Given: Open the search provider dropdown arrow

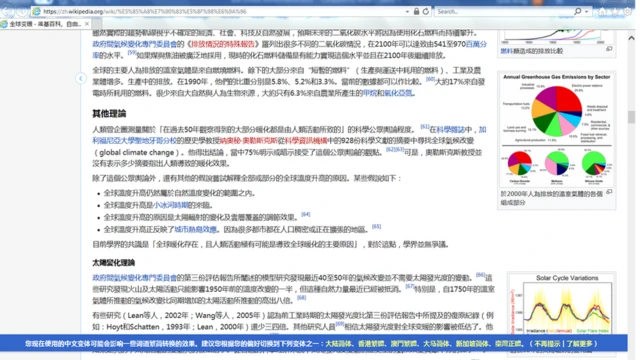Looking at the screenshot, I should [x=587, y=11].
